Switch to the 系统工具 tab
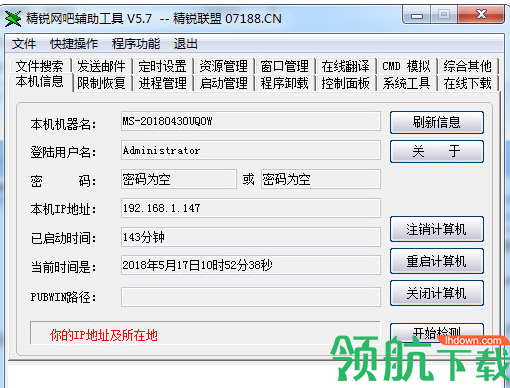 [x=406, y=83]
